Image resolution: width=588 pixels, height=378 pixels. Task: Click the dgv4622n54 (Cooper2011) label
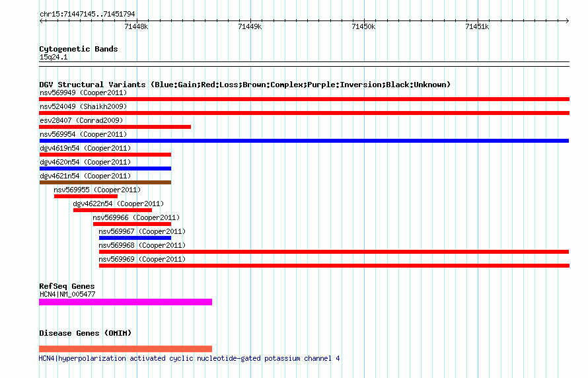pos(118,204)
